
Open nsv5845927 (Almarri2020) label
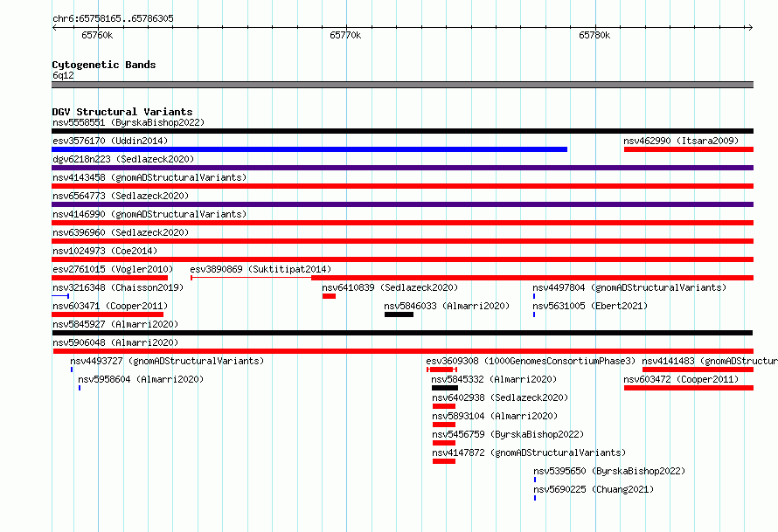tap(115, 324)
